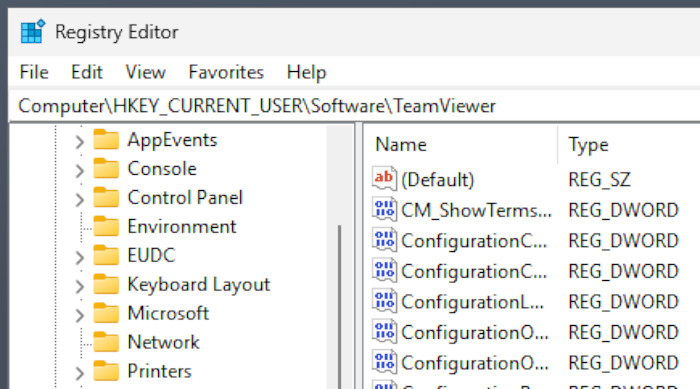
Task: Expand the Control Panel key
Action: click(x=79, y=199)
